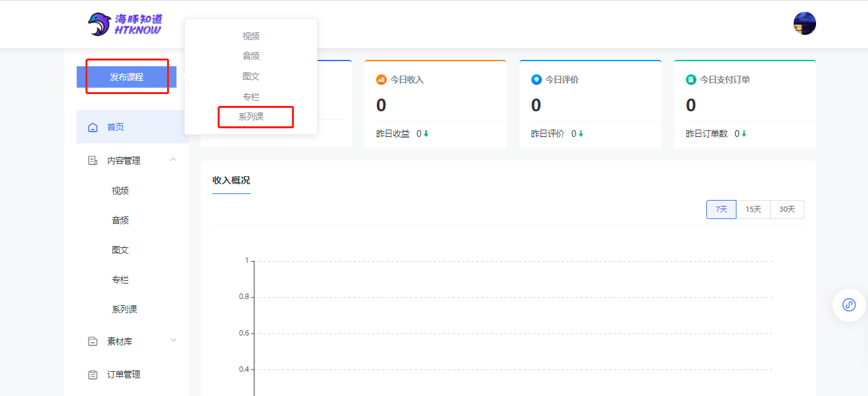Click the 内容管理 sidebar icon
The width and height of the screenshot is (868, 396).
93,161
